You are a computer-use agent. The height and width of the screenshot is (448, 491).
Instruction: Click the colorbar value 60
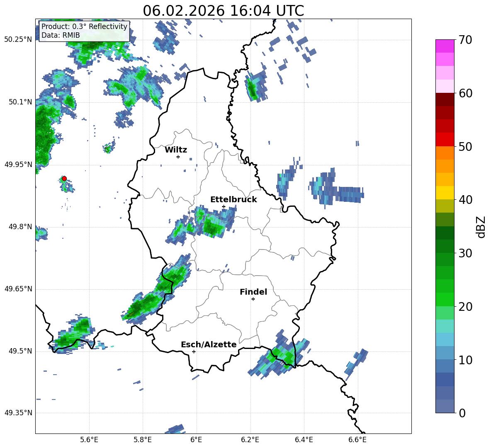[x=465, y=93]
